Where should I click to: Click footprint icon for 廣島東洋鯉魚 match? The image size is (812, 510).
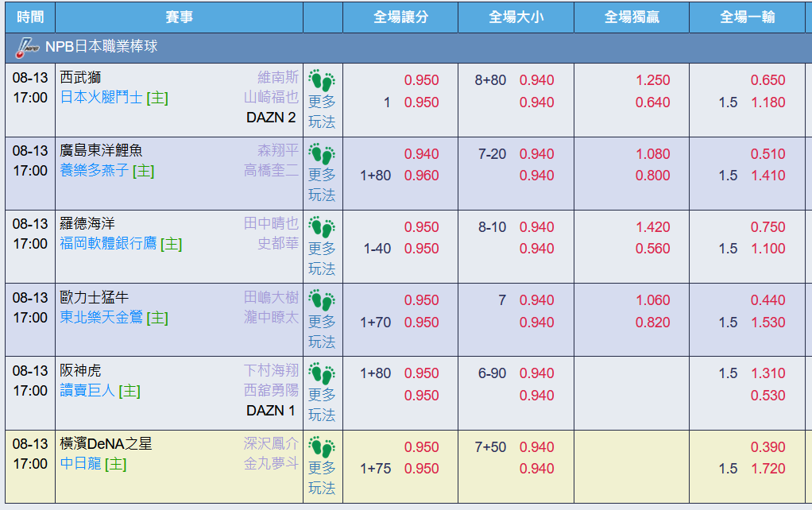pyautogui.click(x=322, y=154)
